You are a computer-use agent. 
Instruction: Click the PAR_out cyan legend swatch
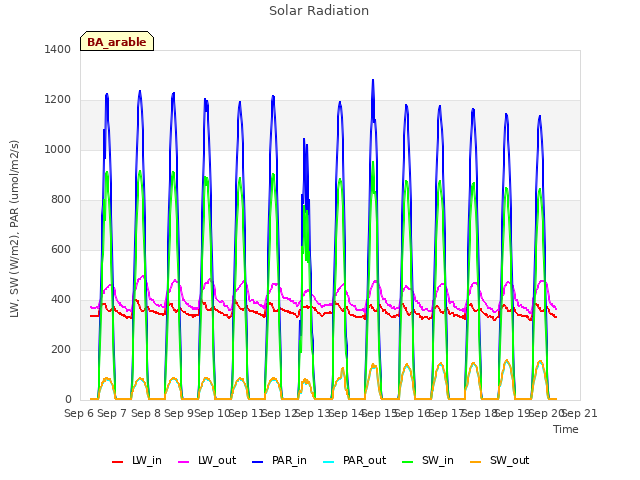coord(329,462)
